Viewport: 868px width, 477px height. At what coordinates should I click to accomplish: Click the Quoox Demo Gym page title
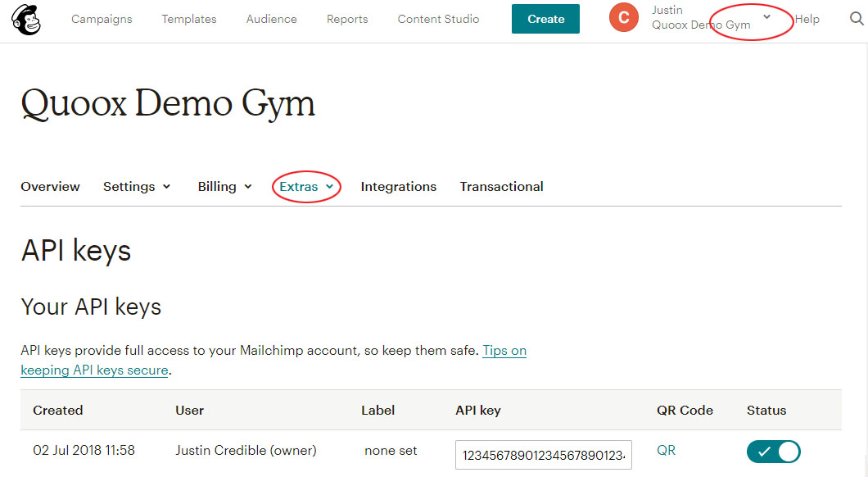pyautogui.click(x=168, y=103)
